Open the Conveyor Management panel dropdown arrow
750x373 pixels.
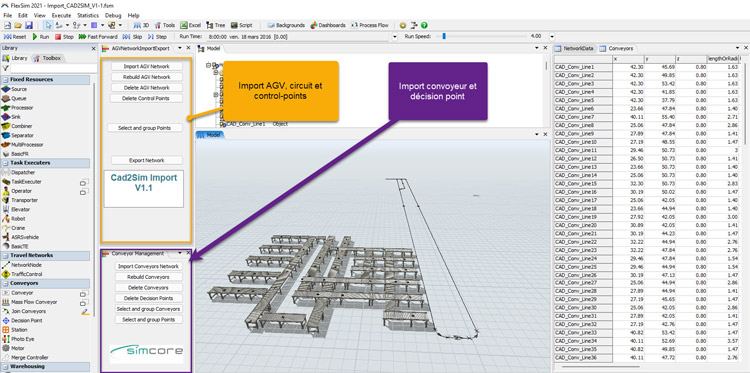point(180,253)
